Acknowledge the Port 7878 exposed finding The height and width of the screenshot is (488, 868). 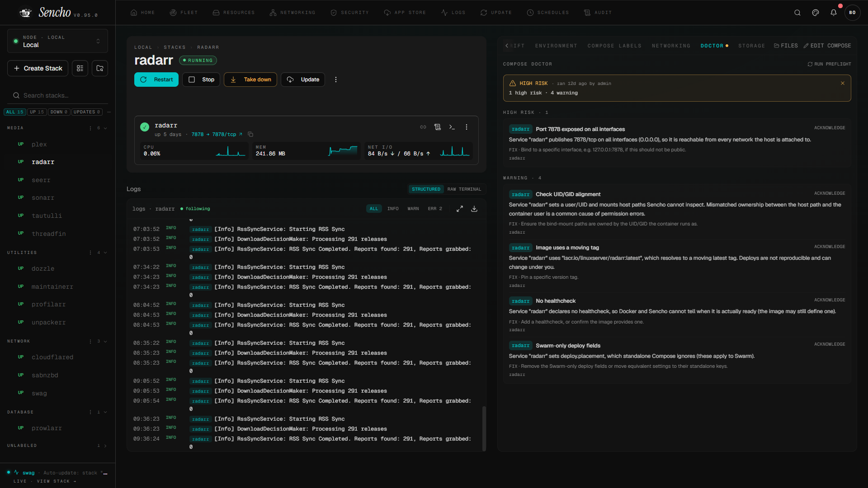click(x=830, y=128)
